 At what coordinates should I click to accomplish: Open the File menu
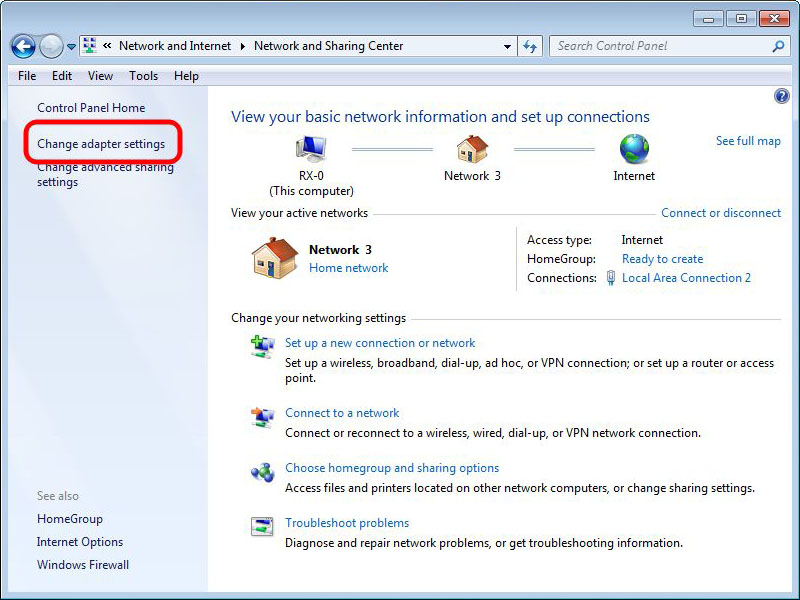tap(27, 76)
